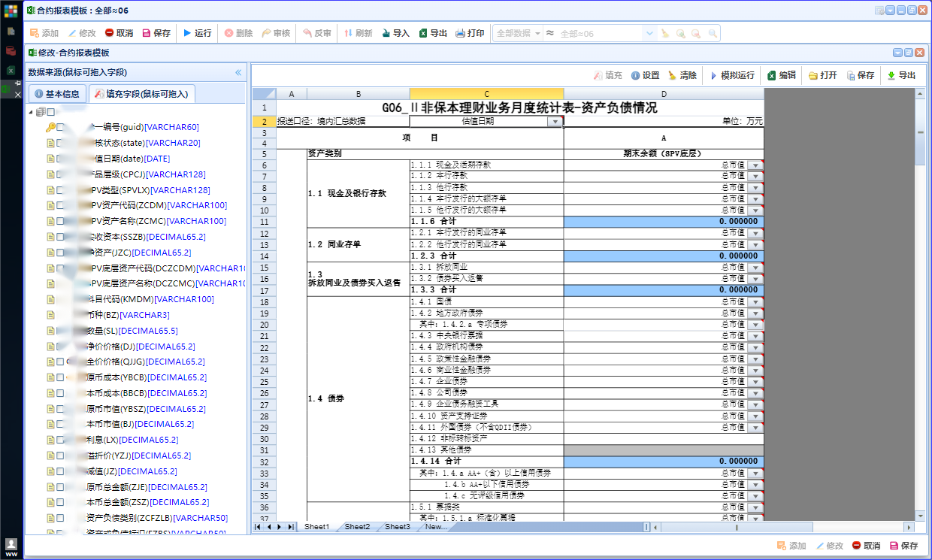Check the (LX)[DECIMAL65.2] field checkbox
Image resolution: width=932 pixels, height=560 pixels.
pos(61,440)
